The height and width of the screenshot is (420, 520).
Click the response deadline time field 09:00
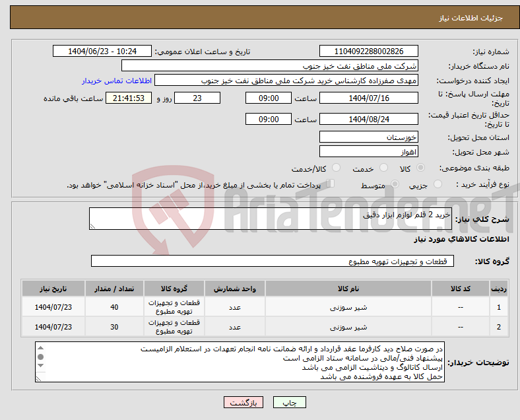[269, 98]
